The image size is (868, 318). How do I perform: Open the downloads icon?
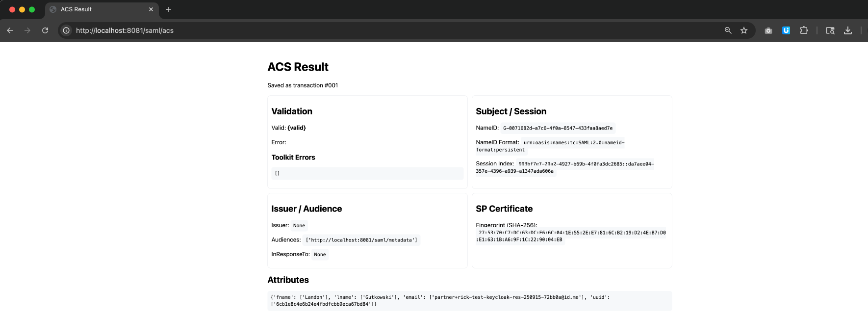(848, 30)
